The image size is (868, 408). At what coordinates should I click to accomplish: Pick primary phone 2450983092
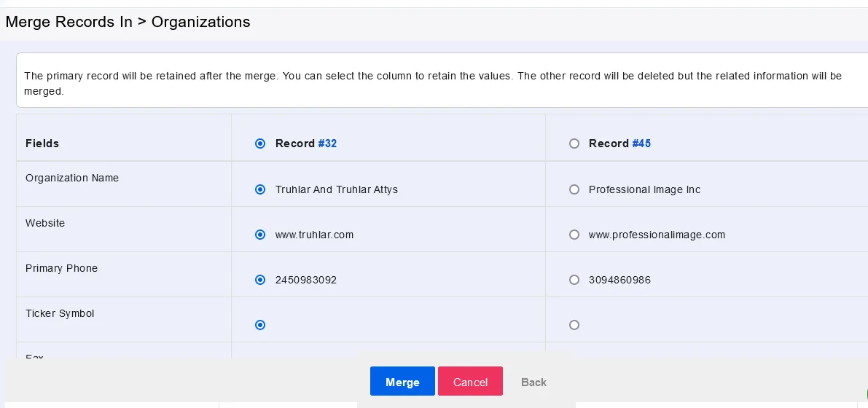pyautogui.click(x=260, y=280)
